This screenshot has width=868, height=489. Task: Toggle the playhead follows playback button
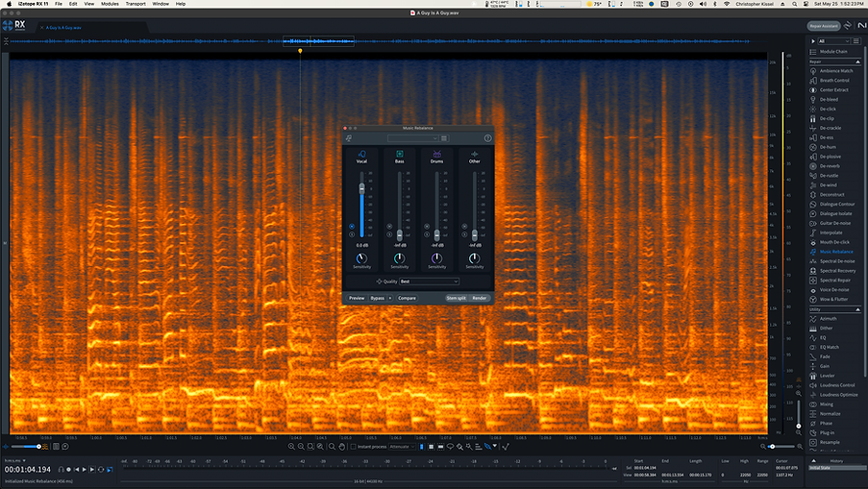tap(110, 470)
